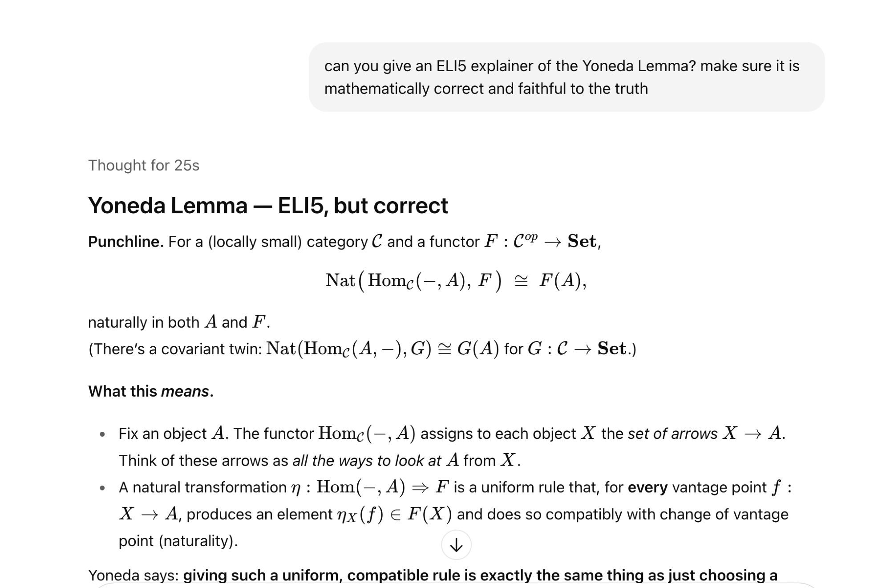The image size is (890, 588).
Task: Click the centered Nat(Hom, F) ≅ F(A) formula
Action: [x=456, y=281]
